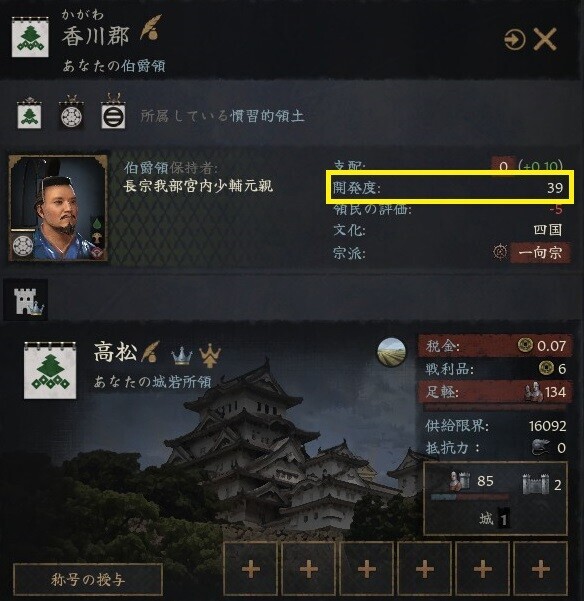584x601 pixels.
Task: Click the 開発度 development row
Action: click(x=449, y=187)
